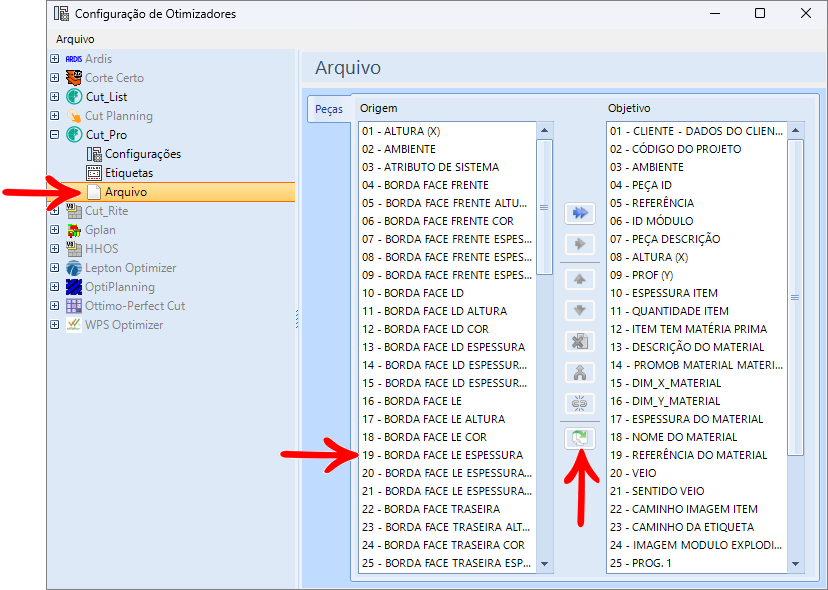Screen dimensions: 828x590
Task: Collapse the Cut_Pro tree node
Action: coord(54,135)
